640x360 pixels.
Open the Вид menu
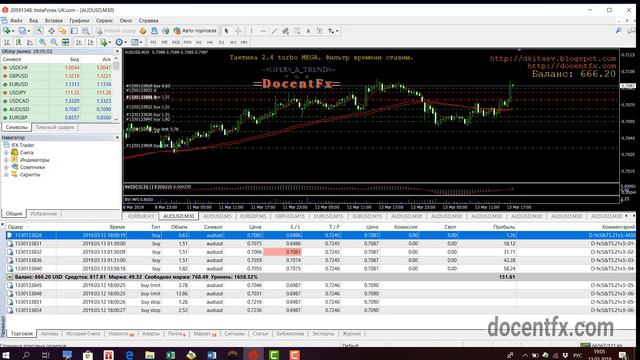click(34, 20)
